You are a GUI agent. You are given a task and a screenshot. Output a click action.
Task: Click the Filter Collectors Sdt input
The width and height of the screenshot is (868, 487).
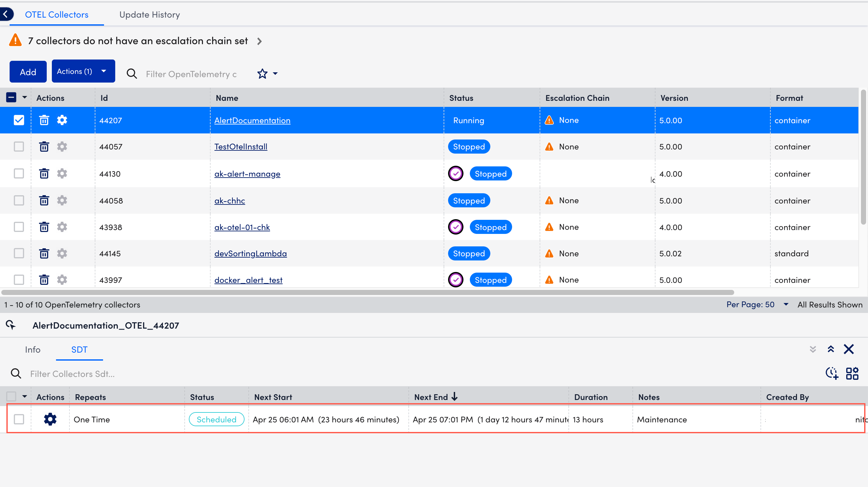72,374
